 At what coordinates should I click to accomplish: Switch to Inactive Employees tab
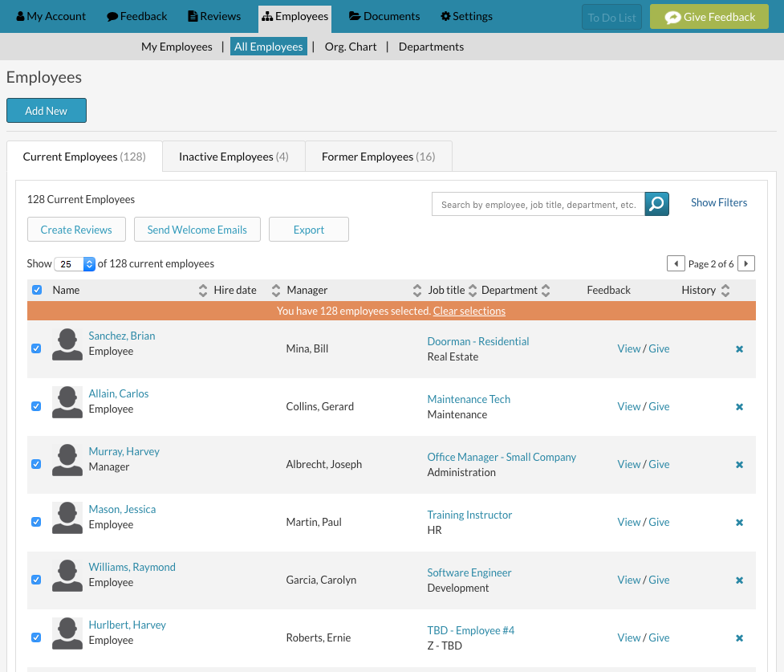click(x=234, y=157)
